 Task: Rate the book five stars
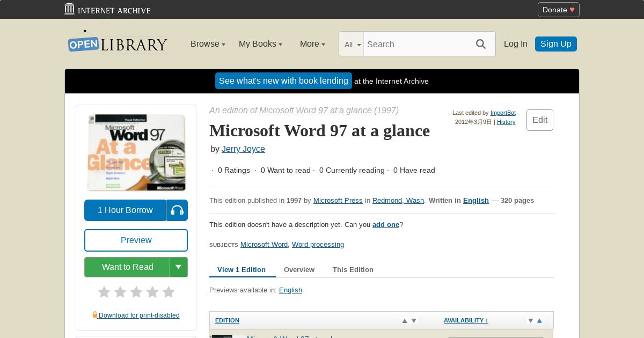169,292
